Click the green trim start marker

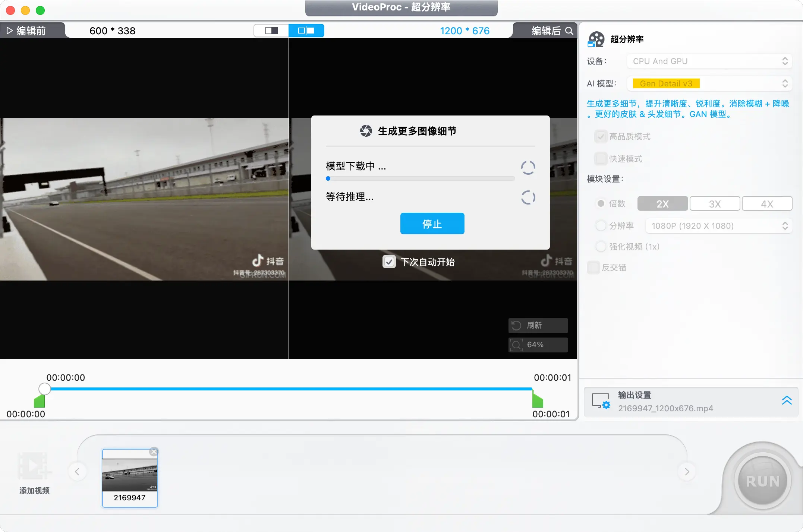40,401
